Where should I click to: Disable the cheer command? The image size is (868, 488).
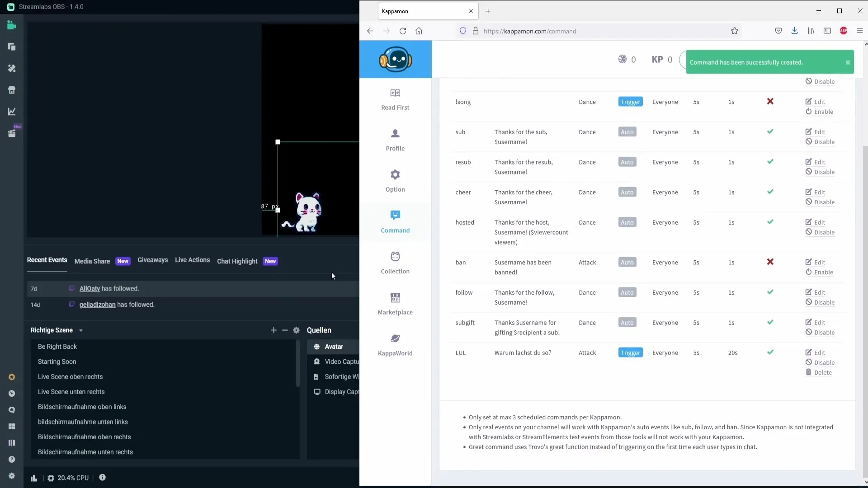[820, 202]
